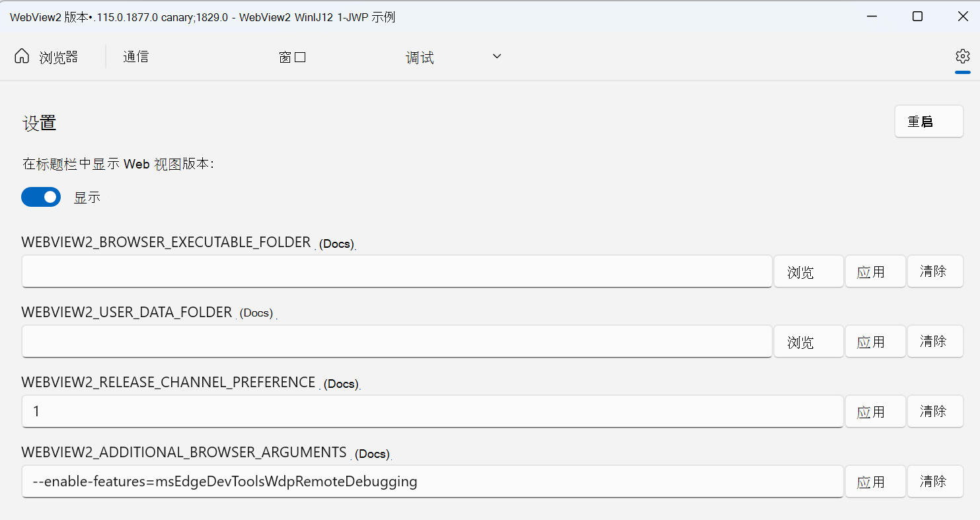The width and height of the screenshot is (980, 520).
Task: Open Docs link for WEBVIEW2_BROWSER_EXECUTABLE_FOLDER
Action: tap(337, 244)
